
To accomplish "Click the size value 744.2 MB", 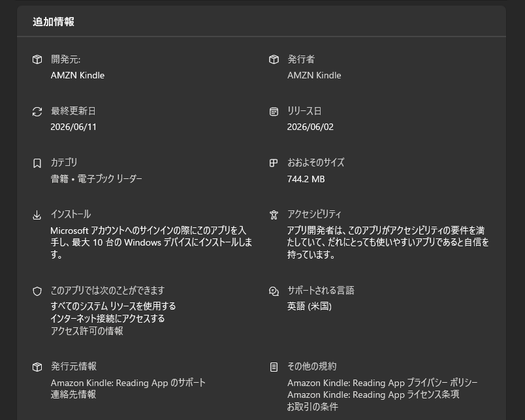I will click(x=306, y=179).
